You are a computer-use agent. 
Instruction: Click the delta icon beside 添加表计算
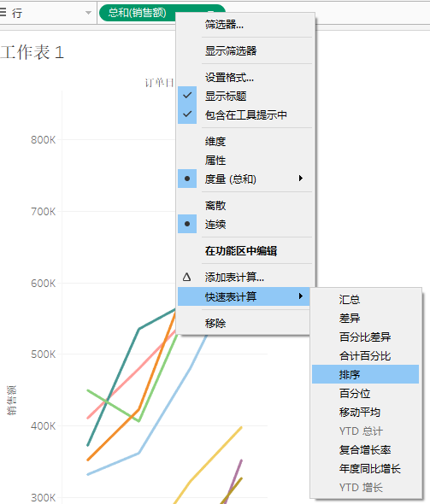click(187, 277)
